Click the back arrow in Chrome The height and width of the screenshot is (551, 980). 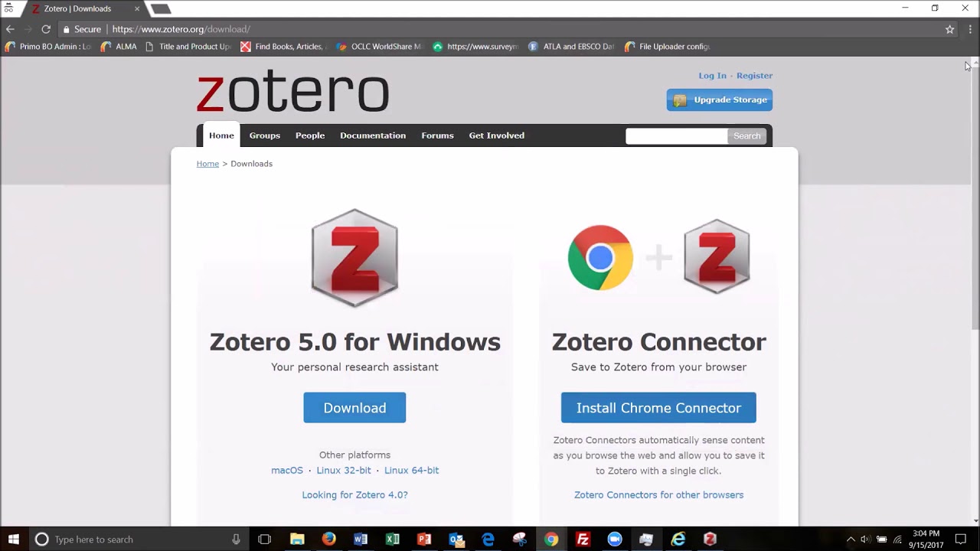click(x=10, y=29)
